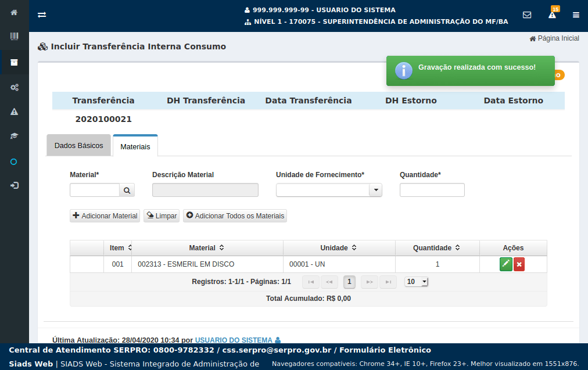Click cell 00001 - UN
The height and width of the screenshot is (370, 588).
339,264
